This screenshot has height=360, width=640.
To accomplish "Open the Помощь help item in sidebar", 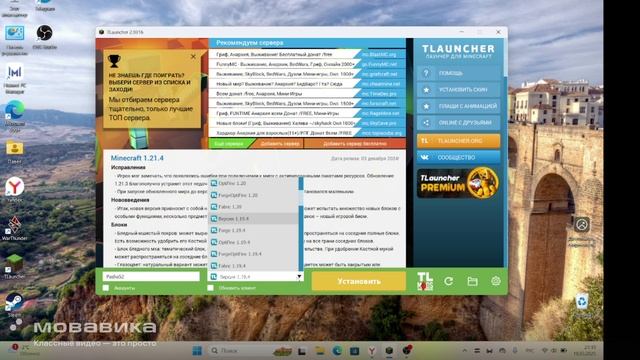I will (x=458, y=73).
